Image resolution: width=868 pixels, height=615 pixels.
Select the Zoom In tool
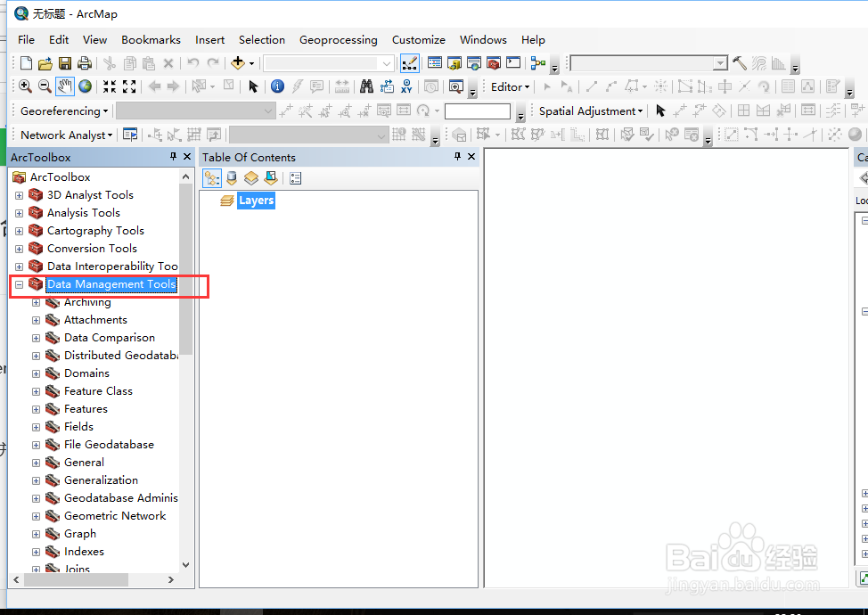tap(25, 86)
